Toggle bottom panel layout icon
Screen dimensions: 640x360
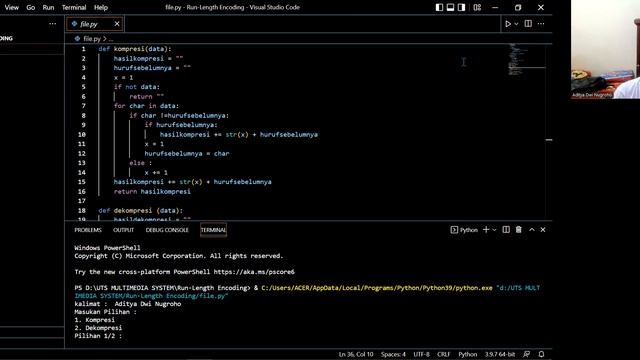pos(450,7)
